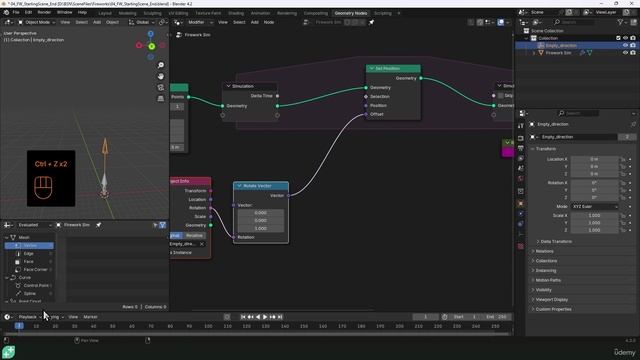Select Vertex domain in the spreadsheet
The width and height of the screenshot is (640, 360).
[x=29, y=245]
